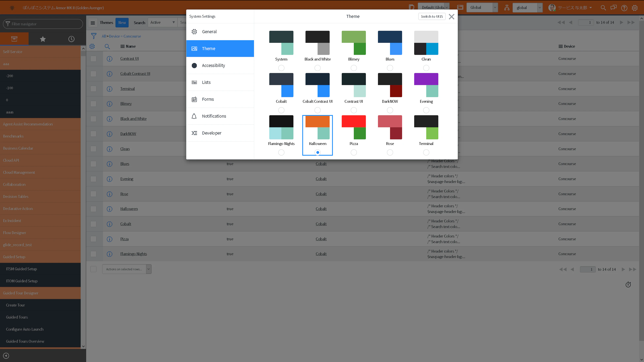Switch to the Forms settings tab
Image resolution: width=644 pixels, height=362 pixels.
[220, 99]
